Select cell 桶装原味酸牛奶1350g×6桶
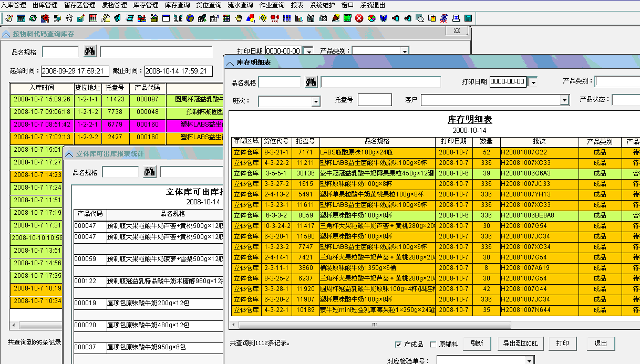The height and width of the screenshot is (364, 640). pyautogui.click(x=377, y=268)
